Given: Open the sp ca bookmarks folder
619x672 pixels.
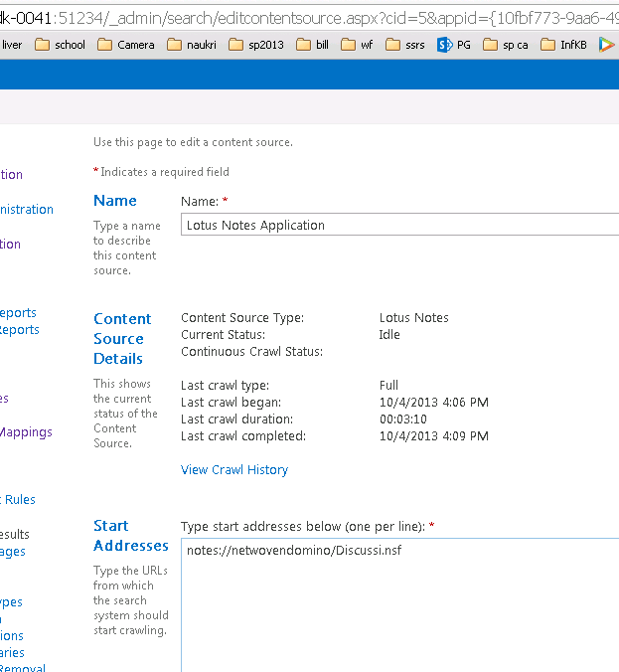Looking at the screenshot, I should coord(505,45).
